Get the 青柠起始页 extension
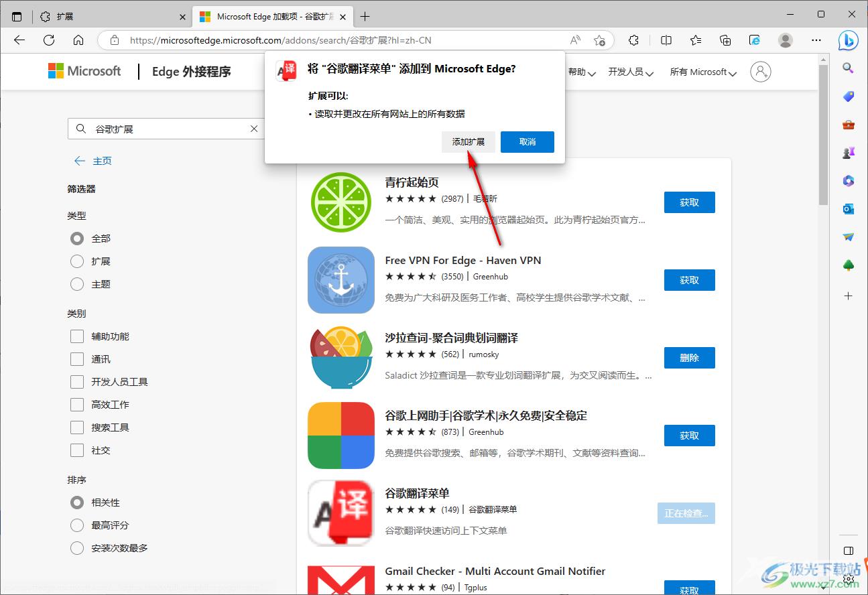The image size is (868, 595). click(690, 202)
